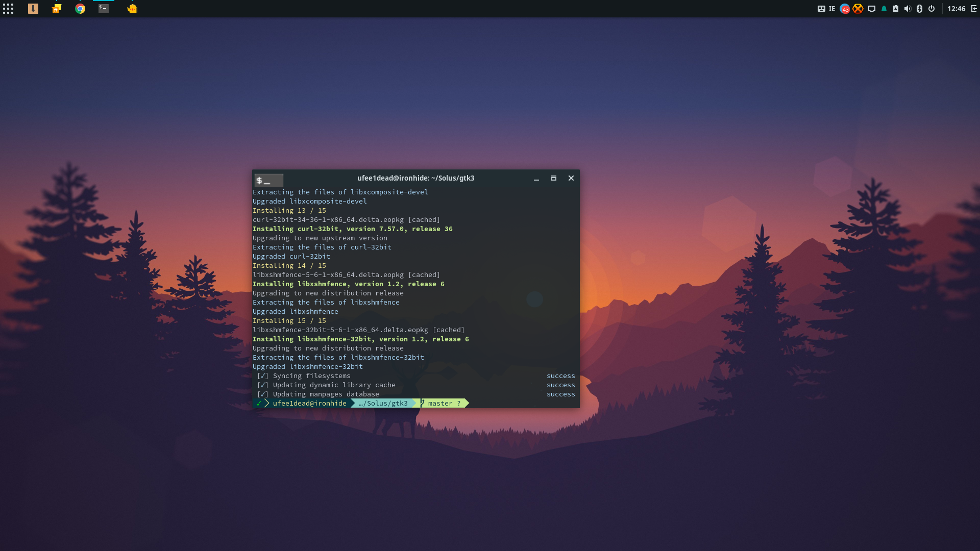980x551 pixels.
Task: Toggle the Raven sidebar panel
Action: pyautogui.click(x=974, y=9)
